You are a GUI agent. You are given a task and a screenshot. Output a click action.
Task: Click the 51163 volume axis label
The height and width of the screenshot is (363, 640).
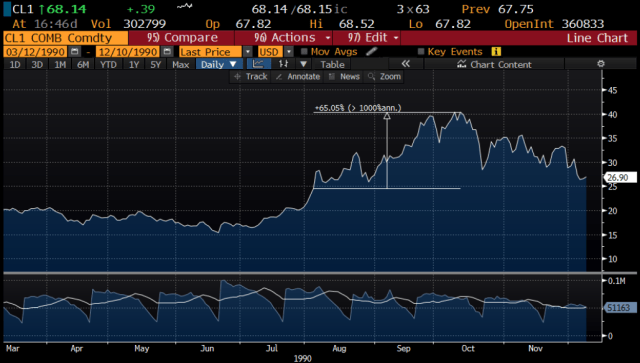coord(619,307)
